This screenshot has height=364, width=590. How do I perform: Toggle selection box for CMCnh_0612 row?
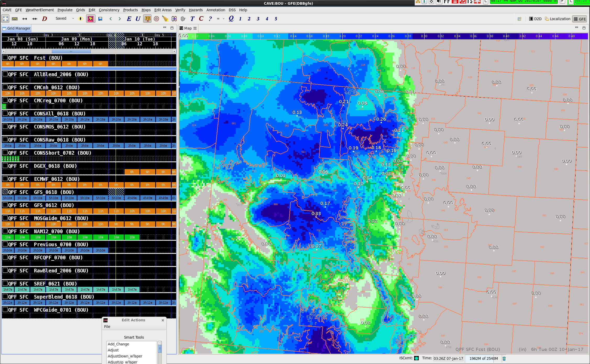click(x=5, y=87)
